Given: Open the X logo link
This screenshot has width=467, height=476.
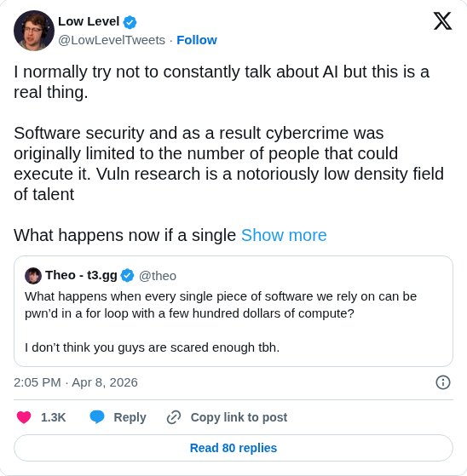Looking at the screenshot, I should click(x=442, y=21).
